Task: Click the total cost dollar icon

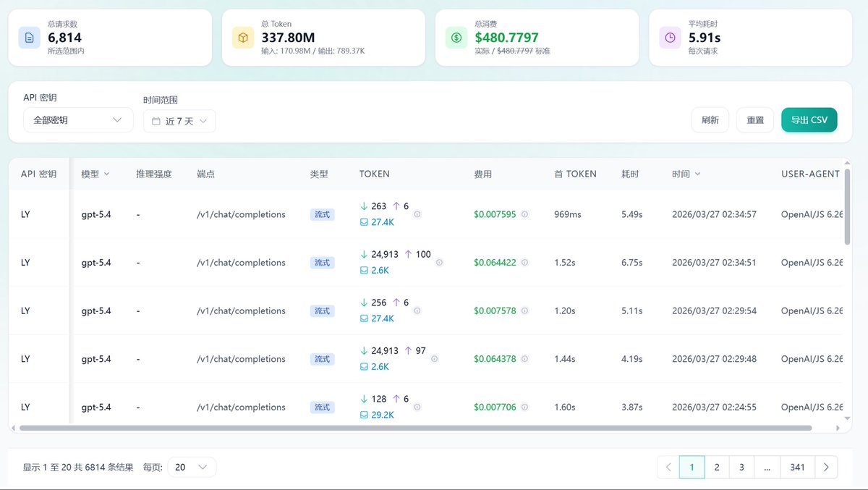Action: click(456, 38)
